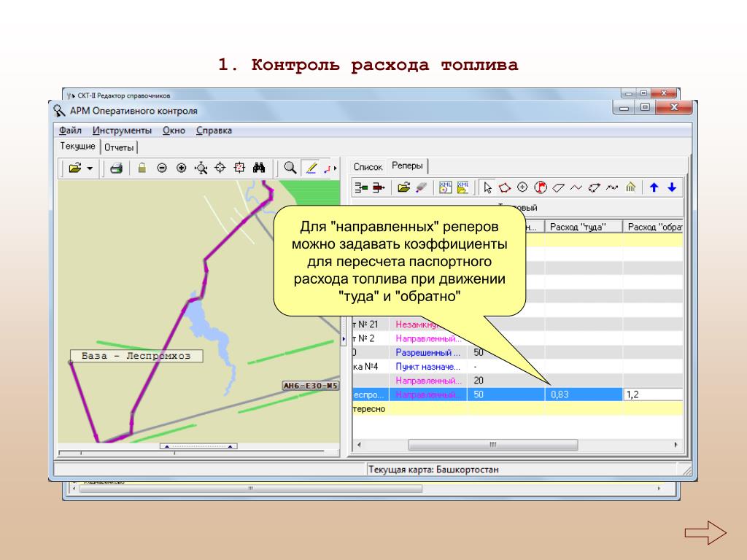The height and width of the screenshot is (560, 747).
Task: Select the '№ 21' Незамкнутый row
Action: tap(517, 324)
